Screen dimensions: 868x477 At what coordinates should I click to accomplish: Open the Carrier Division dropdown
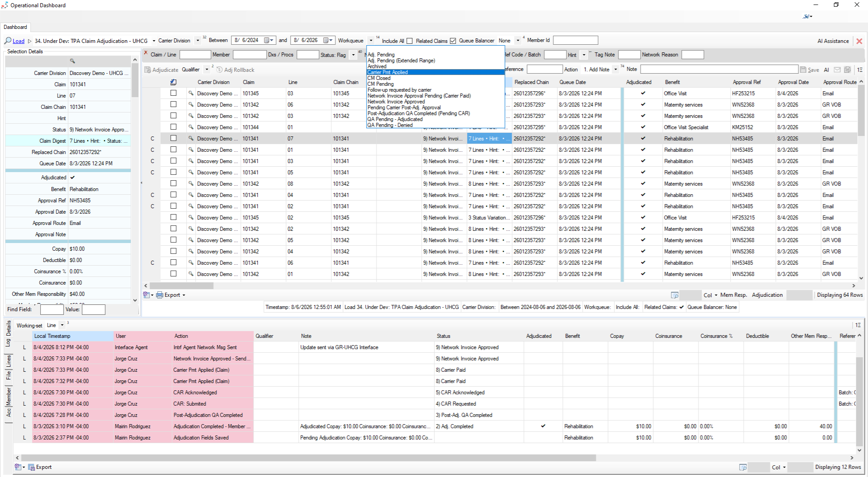coord(198,41)
